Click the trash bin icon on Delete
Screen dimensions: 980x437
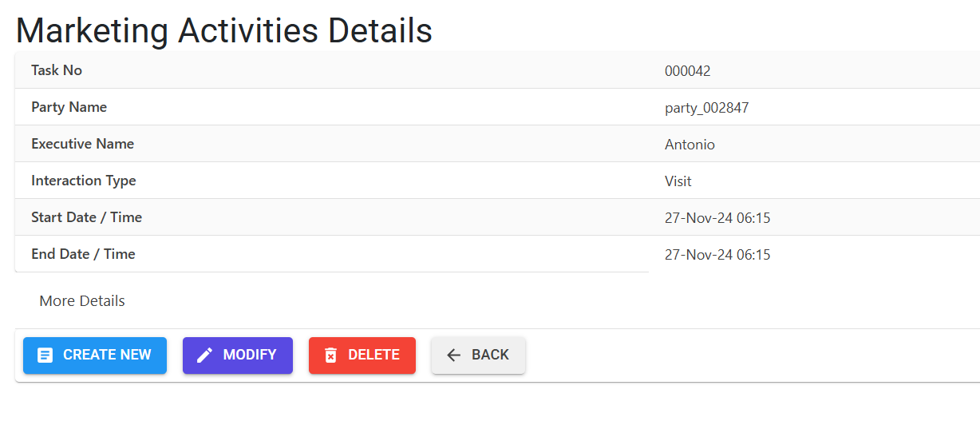tap(330, 356)
